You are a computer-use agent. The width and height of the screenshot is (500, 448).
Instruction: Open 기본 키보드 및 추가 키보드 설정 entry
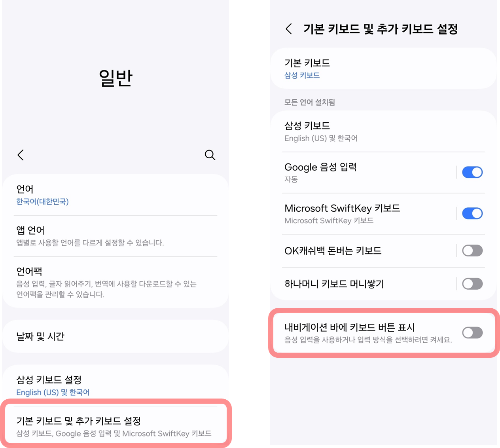[x=116, y=427]
